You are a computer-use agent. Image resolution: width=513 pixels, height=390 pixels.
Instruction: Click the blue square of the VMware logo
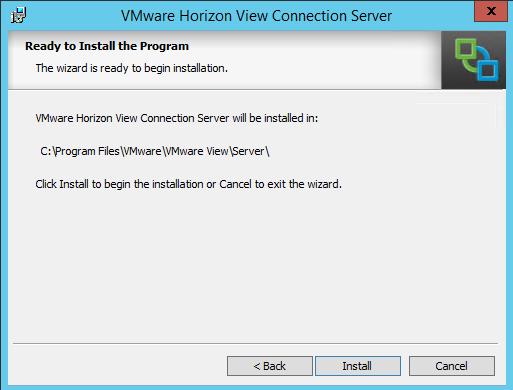(x=488, y=70)
